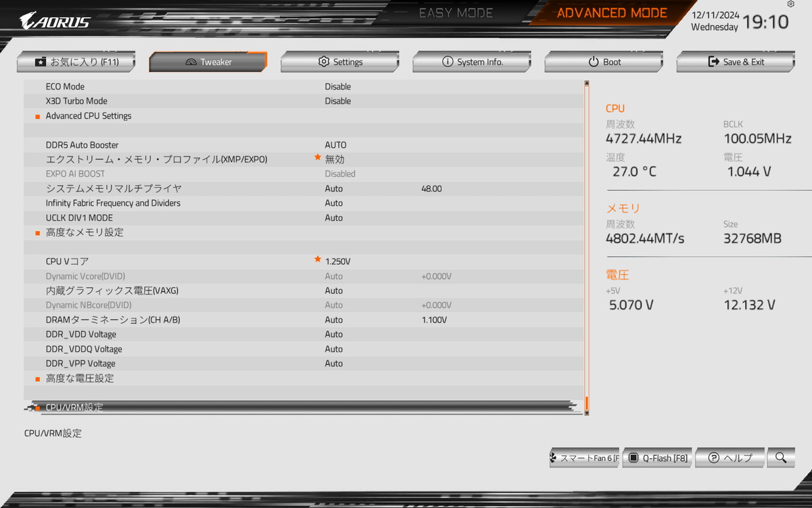Change XMP/EXPO profile 無効 value
812x508 pixels.
point(335,159)
